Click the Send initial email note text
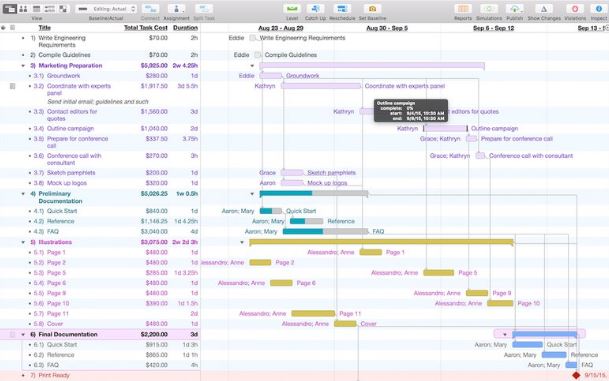This screenshot has width=609, height=381. [97, 102]
